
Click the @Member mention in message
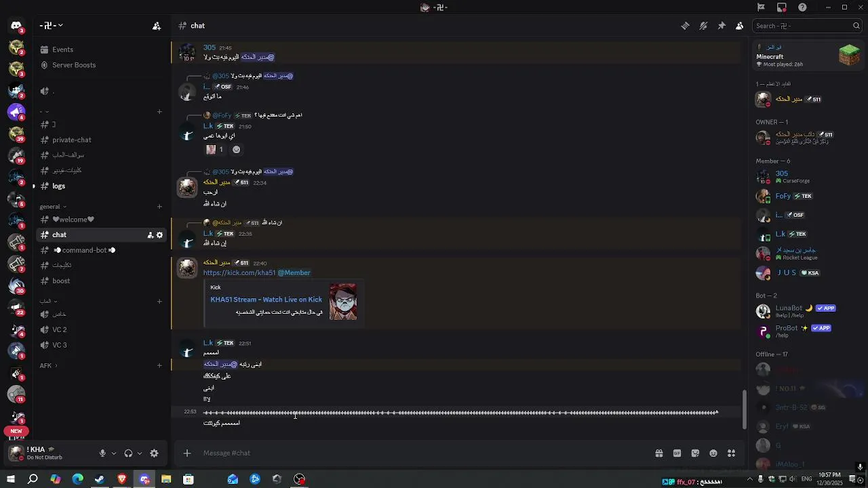(294, 272)
